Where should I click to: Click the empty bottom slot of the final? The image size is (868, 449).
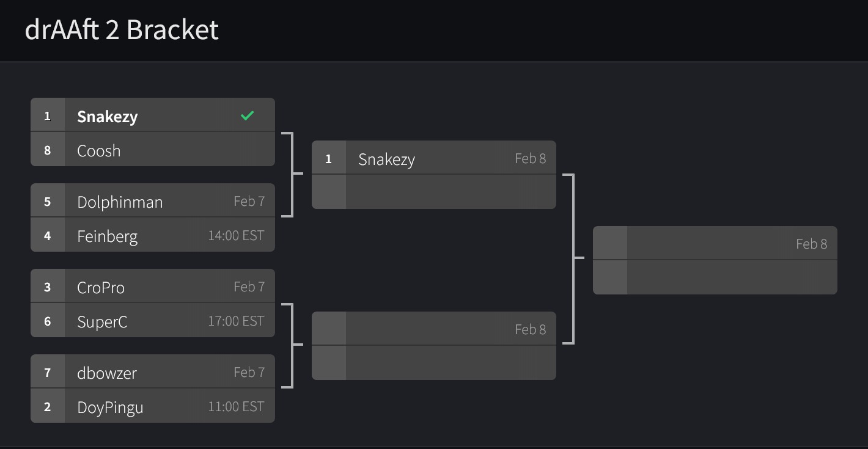[x=731, y=278]
